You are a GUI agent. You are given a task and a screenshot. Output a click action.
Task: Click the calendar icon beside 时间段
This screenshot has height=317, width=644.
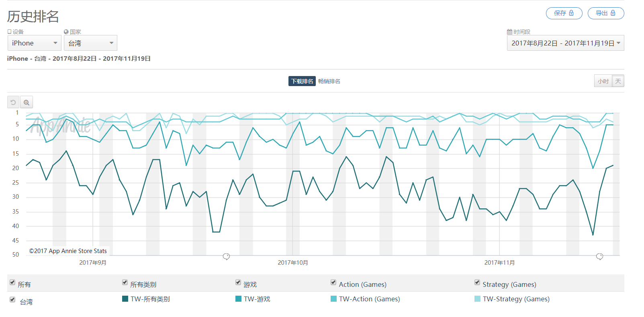point(509,32)
